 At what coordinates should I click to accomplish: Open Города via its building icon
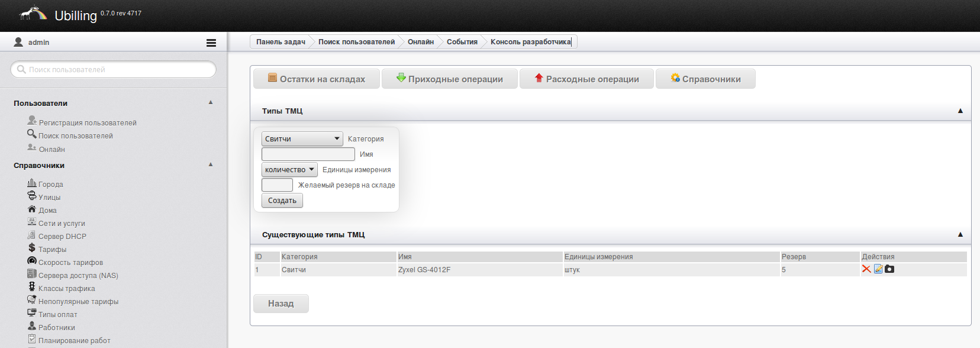pos(32,183)
